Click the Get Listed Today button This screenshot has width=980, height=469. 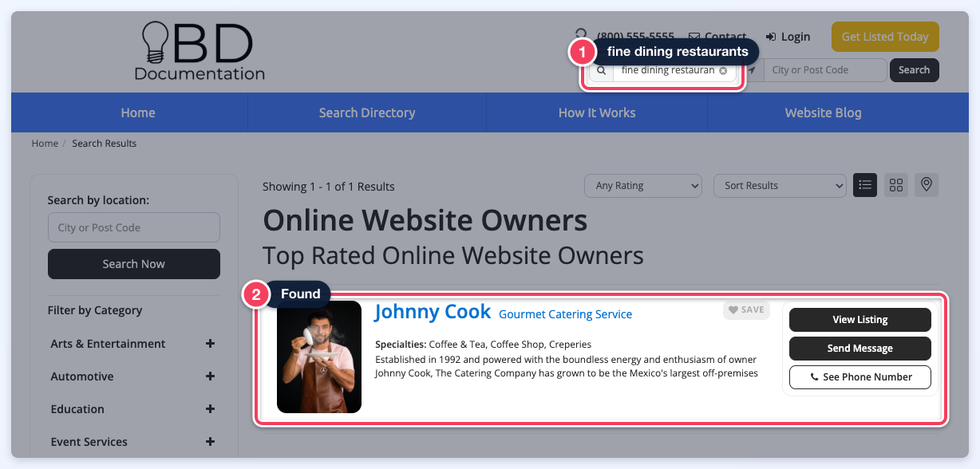pyautogui.click(x=885, y=37)
